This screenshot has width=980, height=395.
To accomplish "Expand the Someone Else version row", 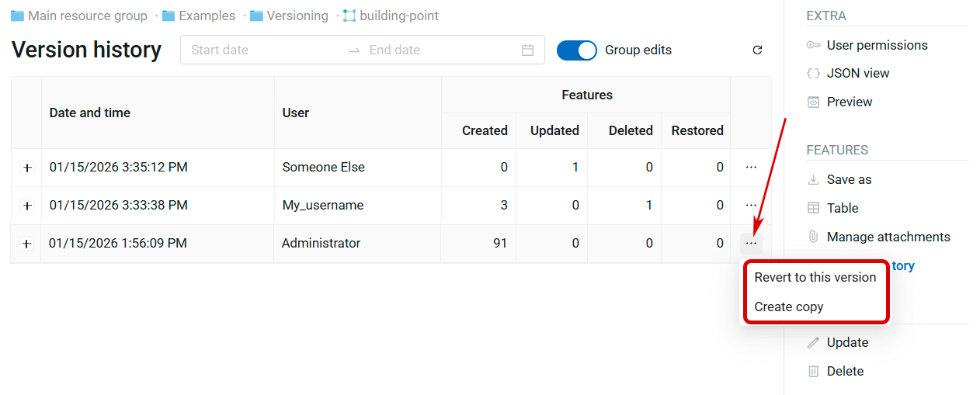I will click(27, 168).
